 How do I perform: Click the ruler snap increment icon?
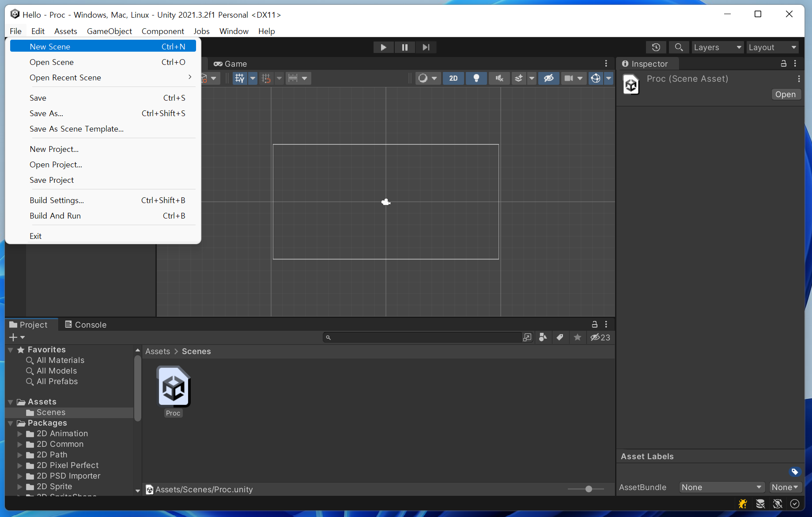coord(293,78)
